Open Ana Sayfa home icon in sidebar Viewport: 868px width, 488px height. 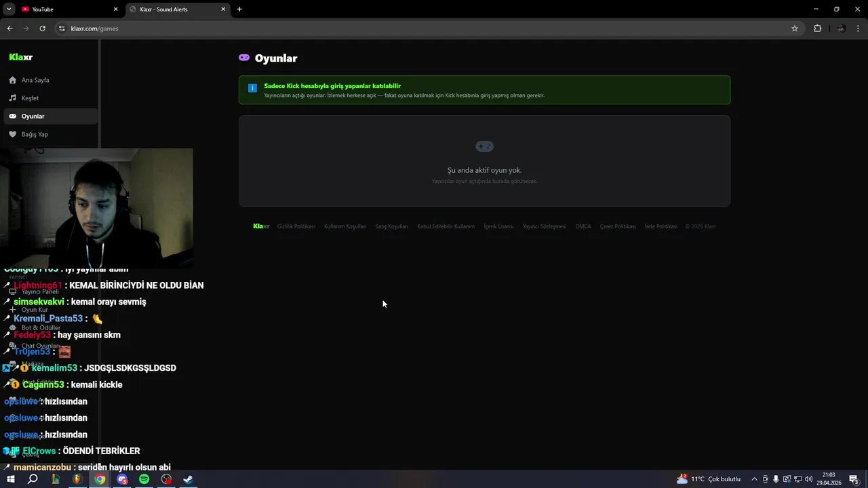coord(12,80)
